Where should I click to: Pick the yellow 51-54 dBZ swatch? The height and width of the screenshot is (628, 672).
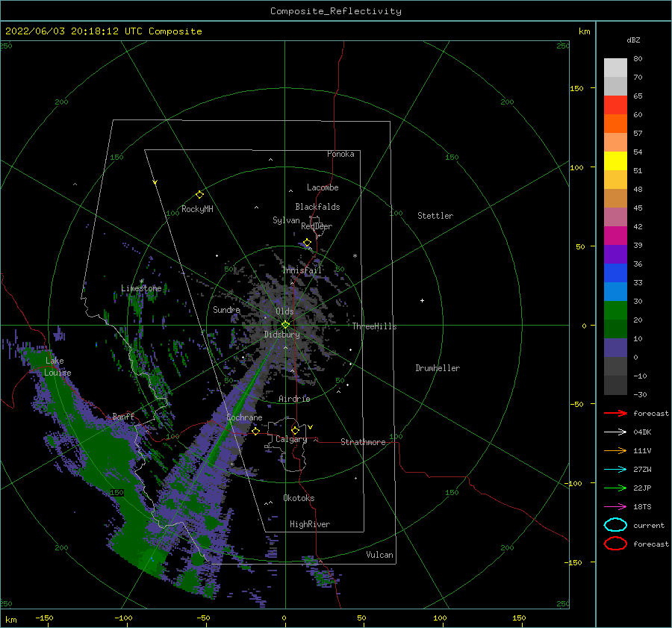[x=615, y=161]
